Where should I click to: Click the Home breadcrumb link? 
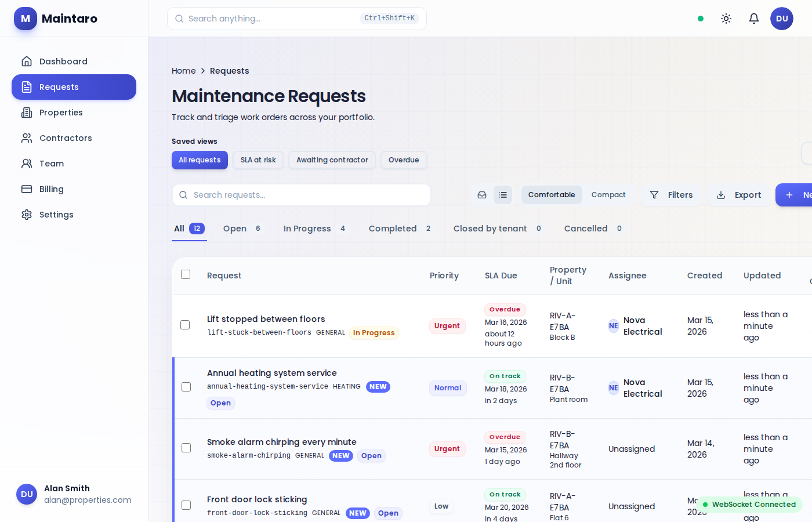click(183, 71)
